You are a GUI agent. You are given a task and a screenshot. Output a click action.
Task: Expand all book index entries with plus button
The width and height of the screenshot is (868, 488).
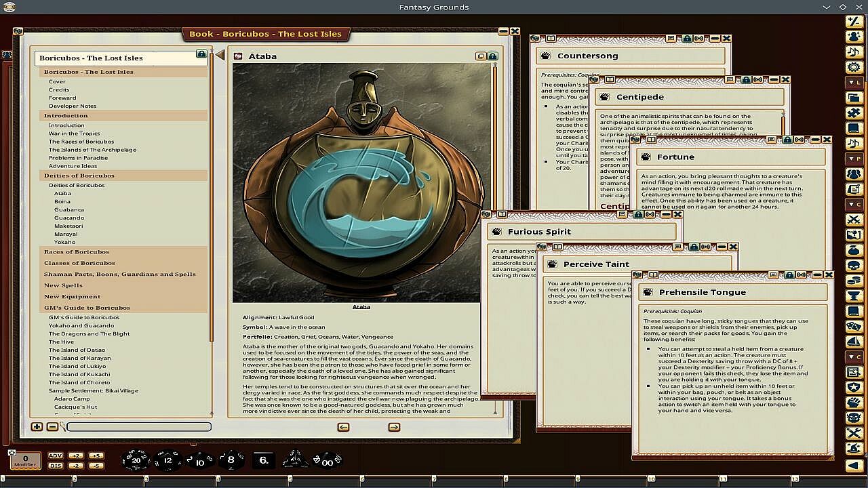tap(37, 427)
